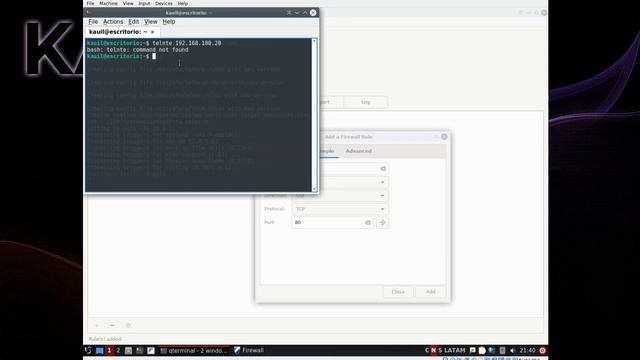Click the terminal scrollbar up arrow

tap(314, 41)
